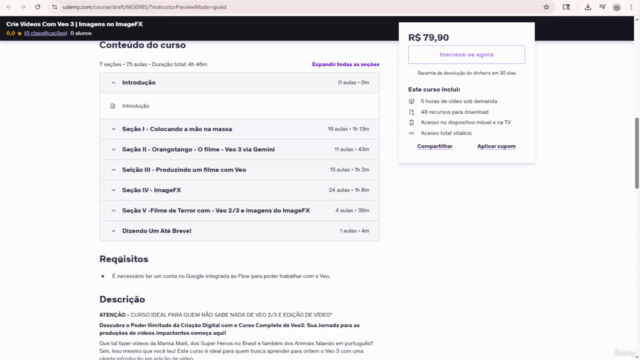Open browser downloads icon

(588, 7)
